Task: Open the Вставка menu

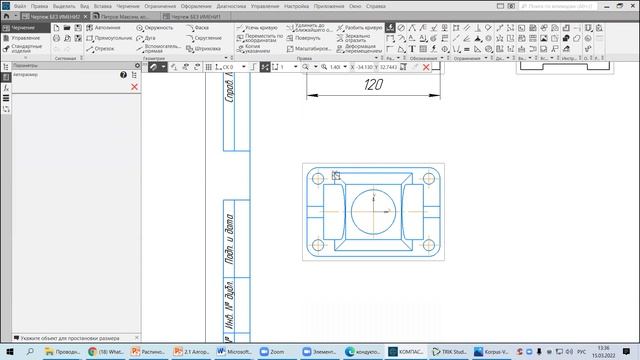Action: (x=102, y=6)
